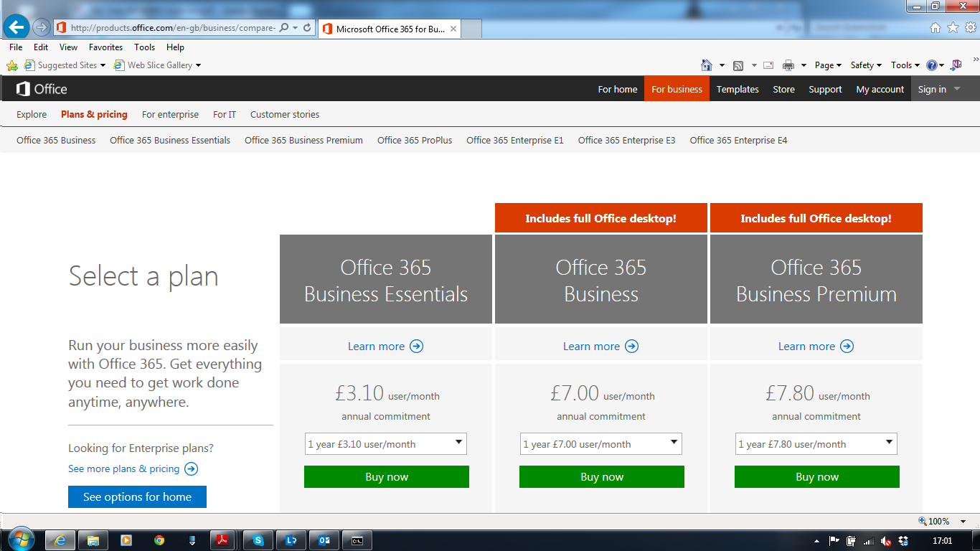The height and width of the screenshot is (551, 980).
Task: Open the Home icon at the window's top-right corner
Action: tap(935, 28)
